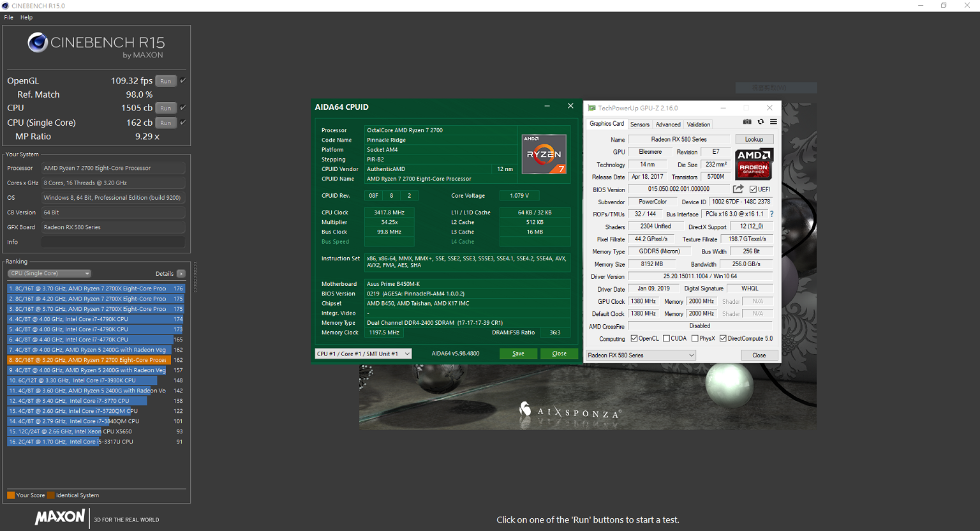980x531 pixels.
Task: Click the Close button at the bottom of GPU-Z
Action: [x=759, y=355]
